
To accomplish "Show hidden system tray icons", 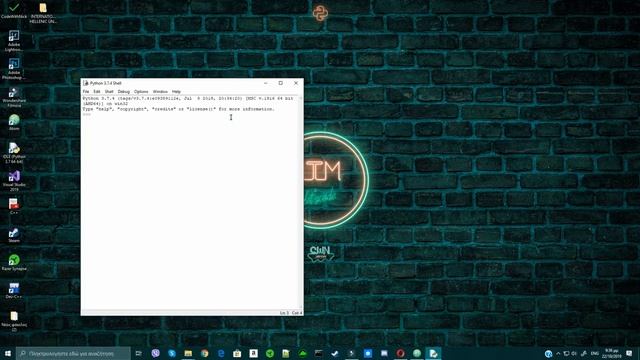I will tap(558, 353).
